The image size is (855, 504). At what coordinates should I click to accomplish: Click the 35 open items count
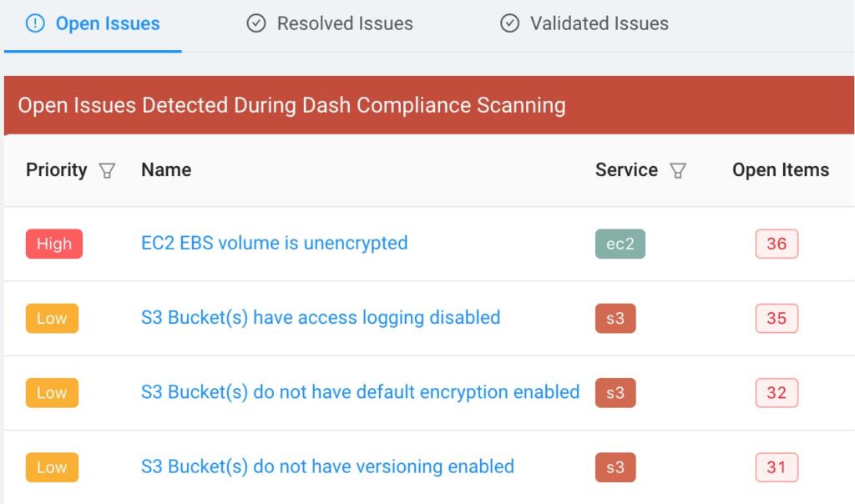(x=777, y=318)
